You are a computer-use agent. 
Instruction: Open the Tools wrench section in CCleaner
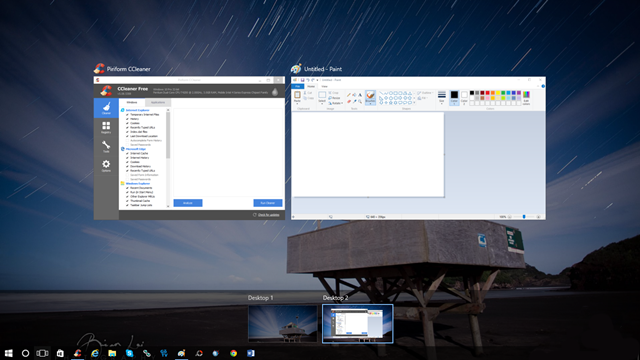pyautogui.click(x=106, y=147)
